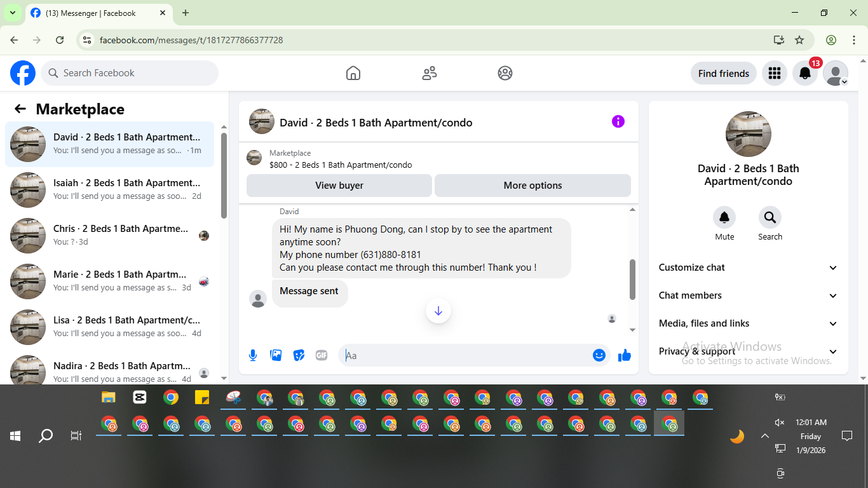
Task: Open Sticky Notes from the taskbar
Action: tap(202, 398)
